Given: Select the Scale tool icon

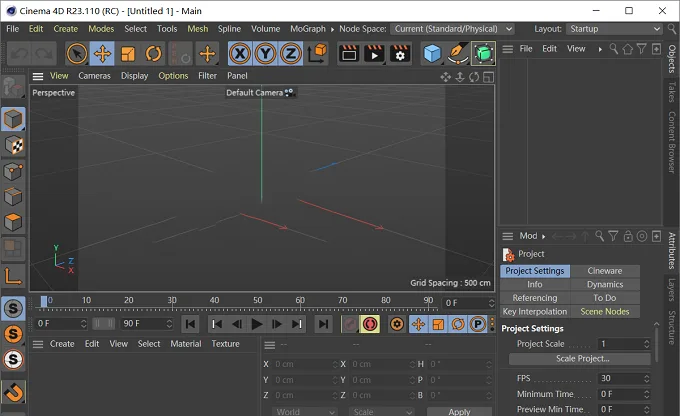Looking at the screenshot, I should point(128,54).
